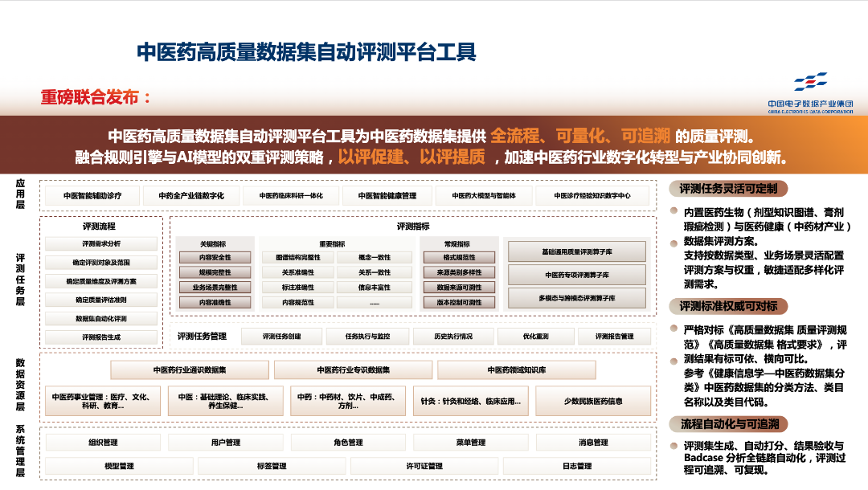
Task: Click the 中药全产业链数字化 box
Action: click(x=191, y=196)
